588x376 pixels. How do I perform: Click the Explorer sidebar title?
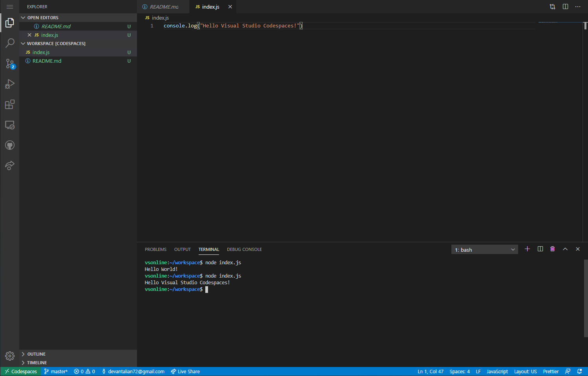(x=37, y=7)
